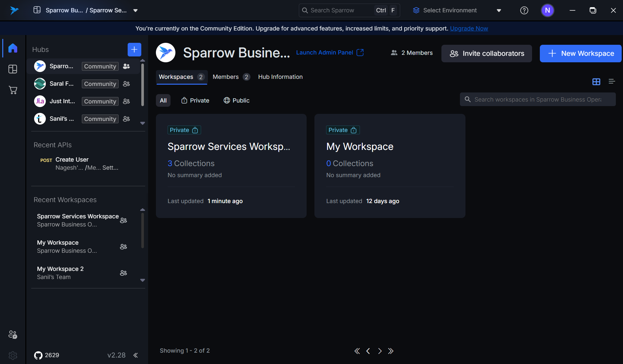Click the Sparrow bird logo

point(14,10)
